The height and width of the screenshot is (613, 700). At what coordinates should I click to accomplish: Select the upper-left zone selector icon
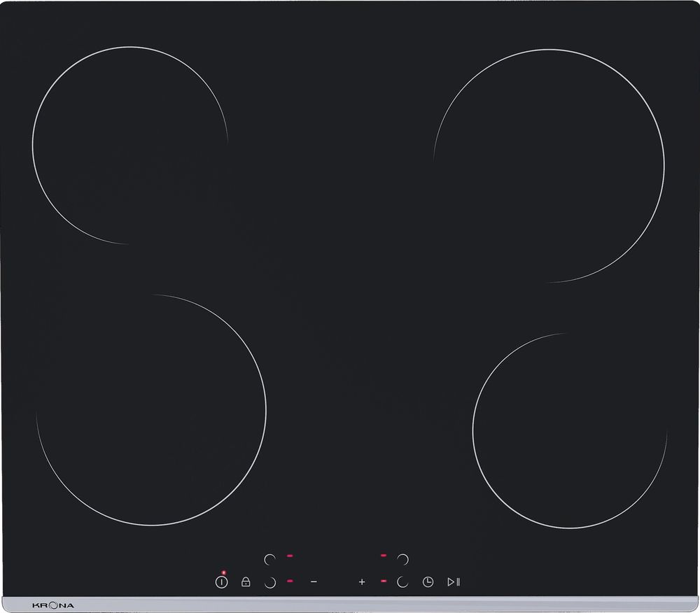270,559
